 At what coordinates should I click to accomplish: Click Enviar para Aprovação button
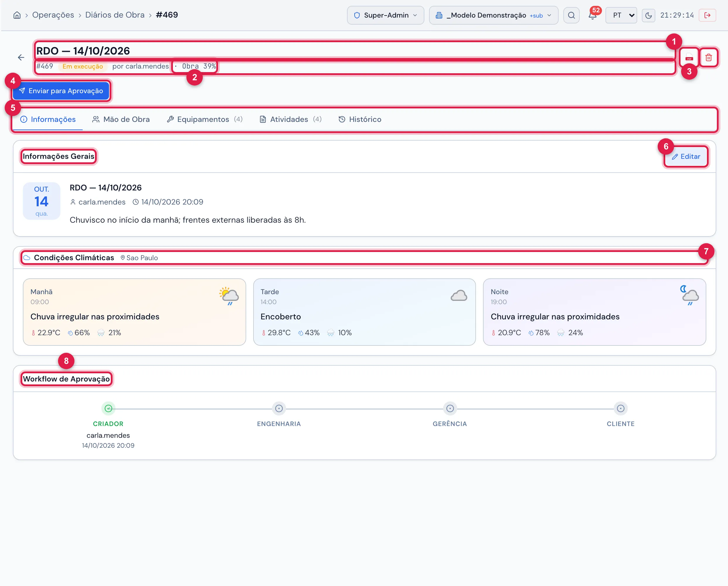(61, 91)
